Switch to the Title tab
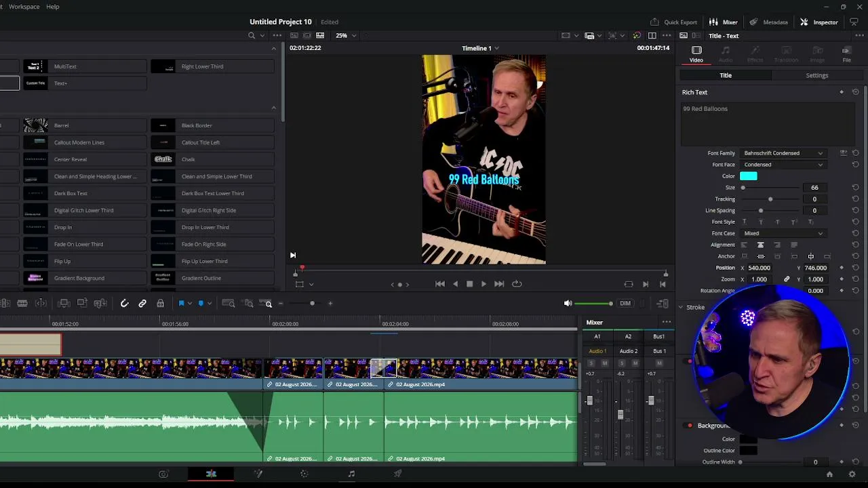Viewport: 868px width, 488px height. [x=726, y=75]
